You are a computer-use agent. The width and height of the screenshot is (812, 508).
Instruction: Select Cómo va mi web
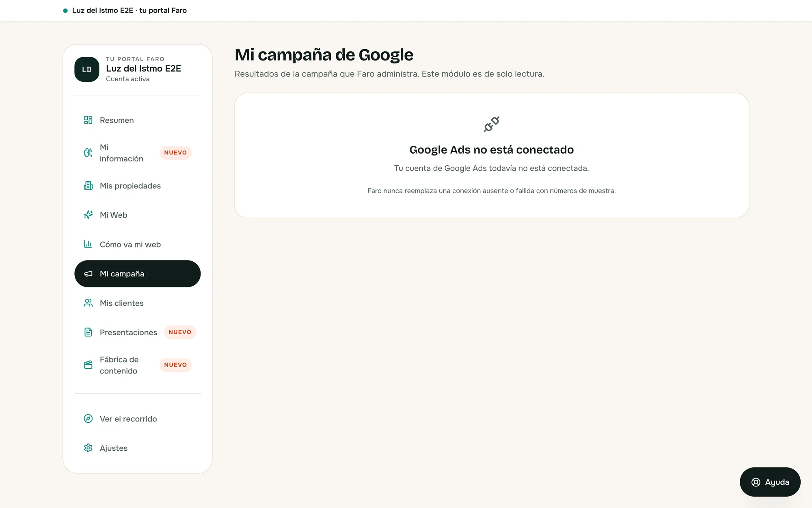click(138, 244)
